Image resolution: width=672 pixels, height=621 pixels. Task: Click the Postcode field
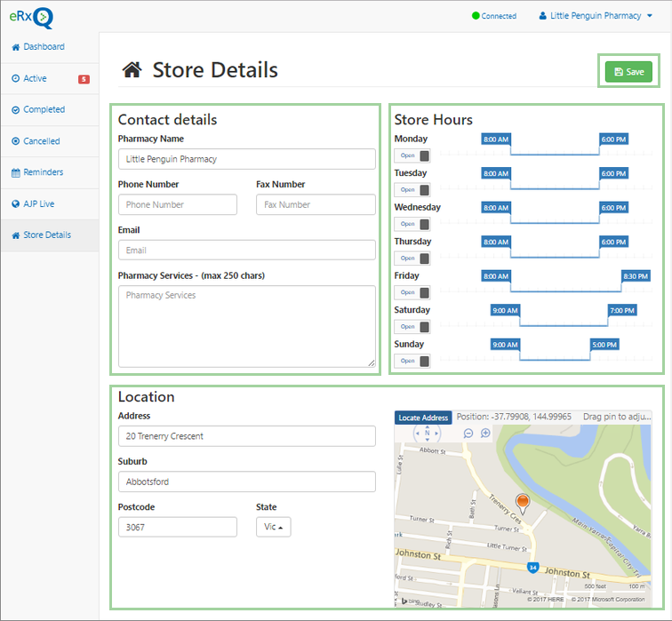[x=178, y=527]
